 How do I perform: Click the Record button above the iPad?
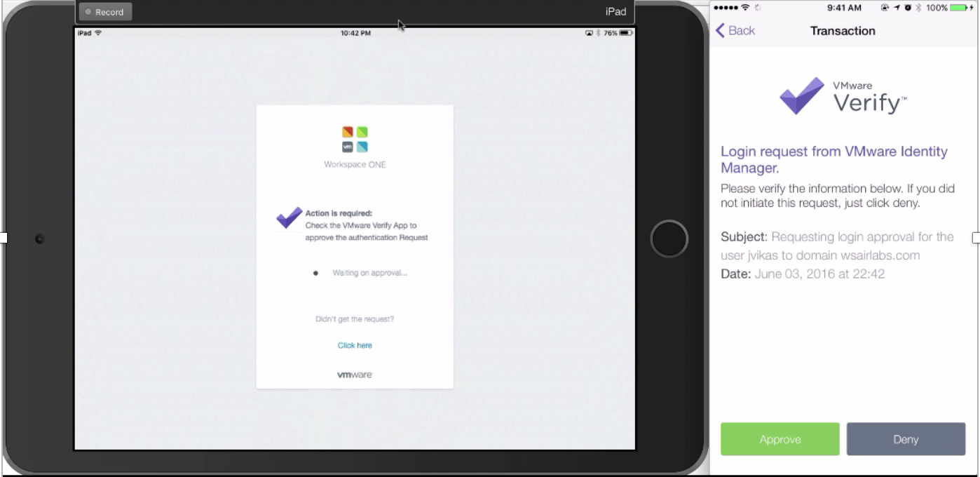(104, 12)
